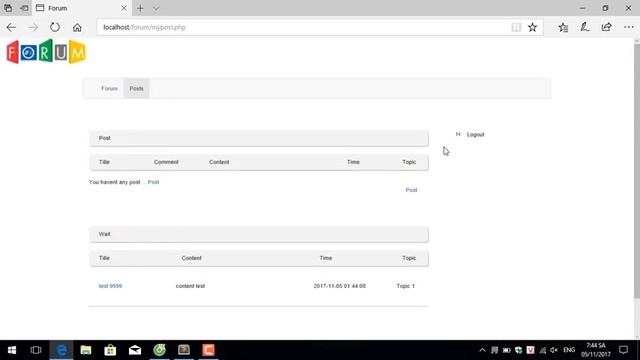Screen dimensions: 640x360
Task: Close the Forum tab
Action: [x=124, y=8]
